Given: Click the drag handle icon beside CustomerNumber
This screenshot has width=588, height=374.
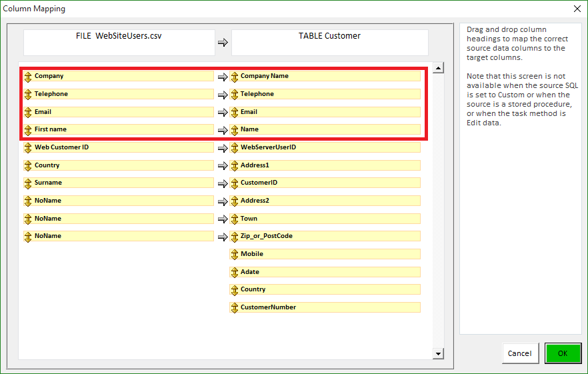Looking at the screenshot, I should pyautogui.click(x=234, y=308).
